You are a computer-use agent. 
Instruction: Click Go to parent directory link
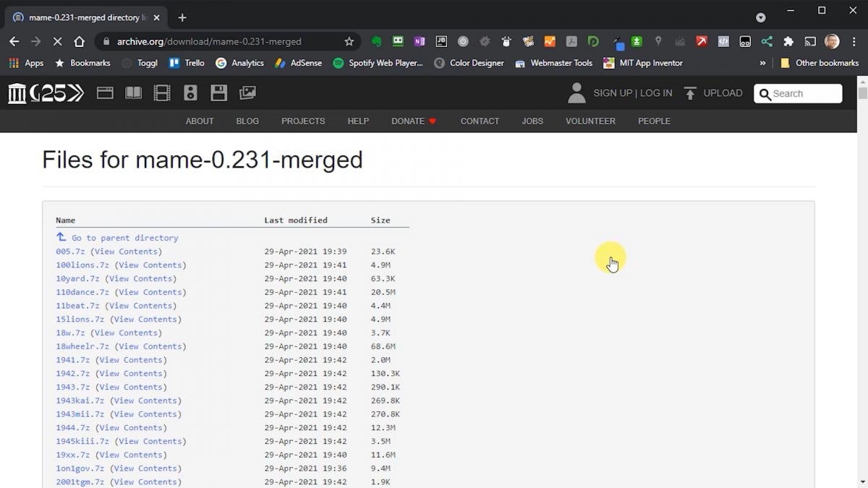click(x=124, y=238)
